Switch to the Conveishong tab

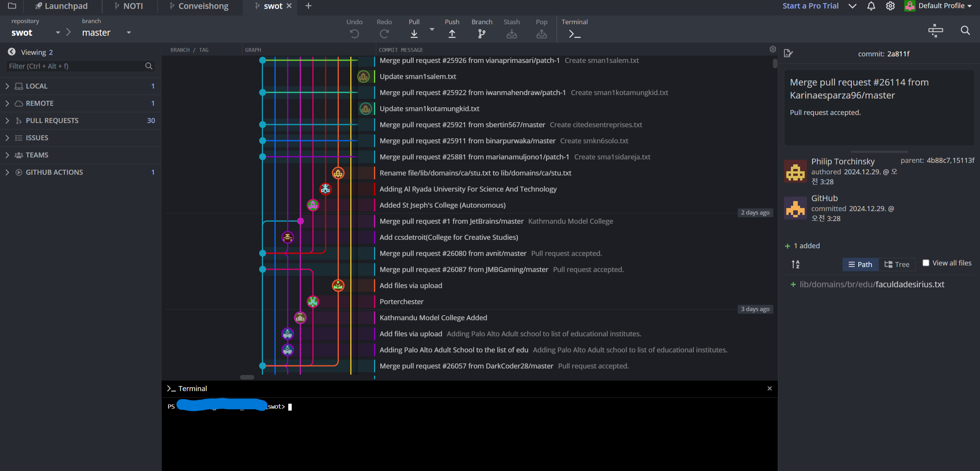(x=203, y=6)
